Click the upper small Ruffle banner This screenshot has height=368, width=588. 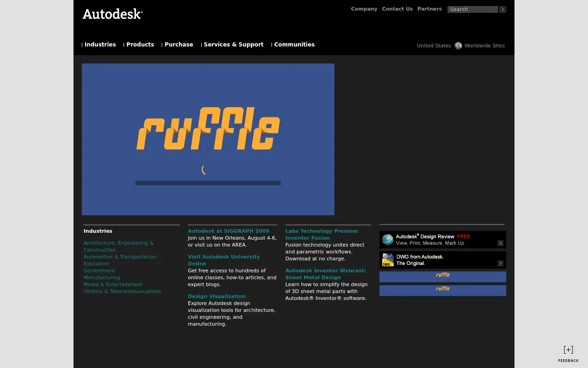443,276
